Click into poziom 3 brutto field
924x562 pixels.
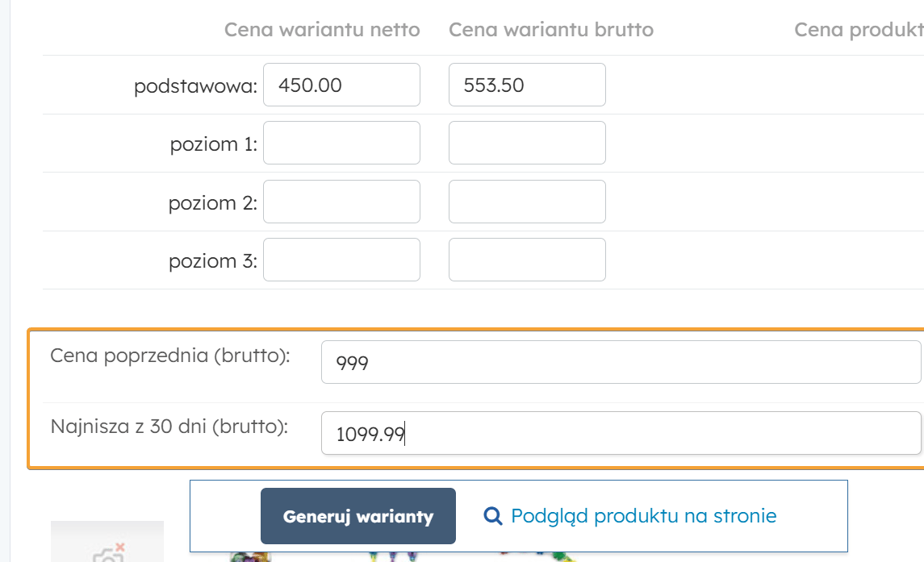tap(527, 260)
